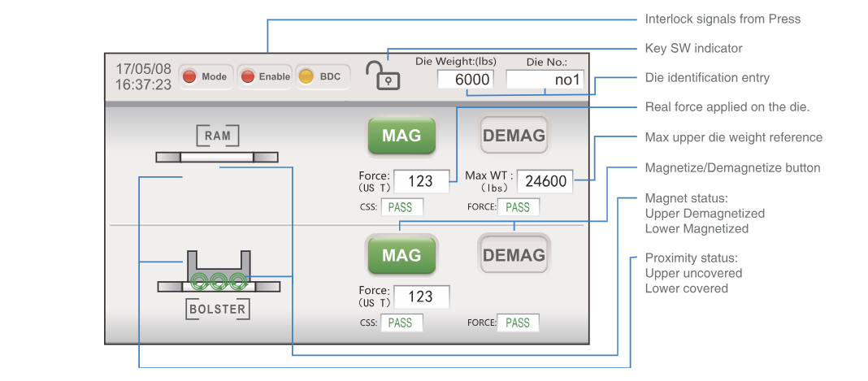Click the RAM magnet plate icon
This screenshot has height=381, width=868.
[x=217, y=157]
